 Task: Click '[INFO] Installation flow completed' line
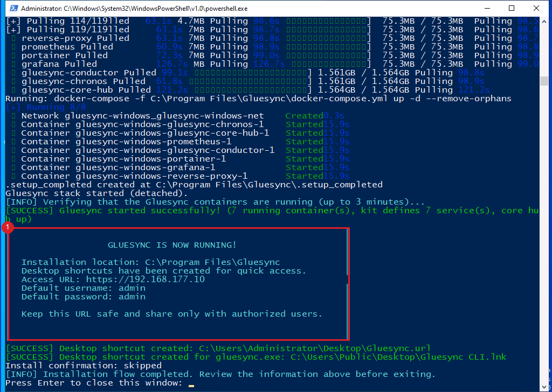point(220,374)
